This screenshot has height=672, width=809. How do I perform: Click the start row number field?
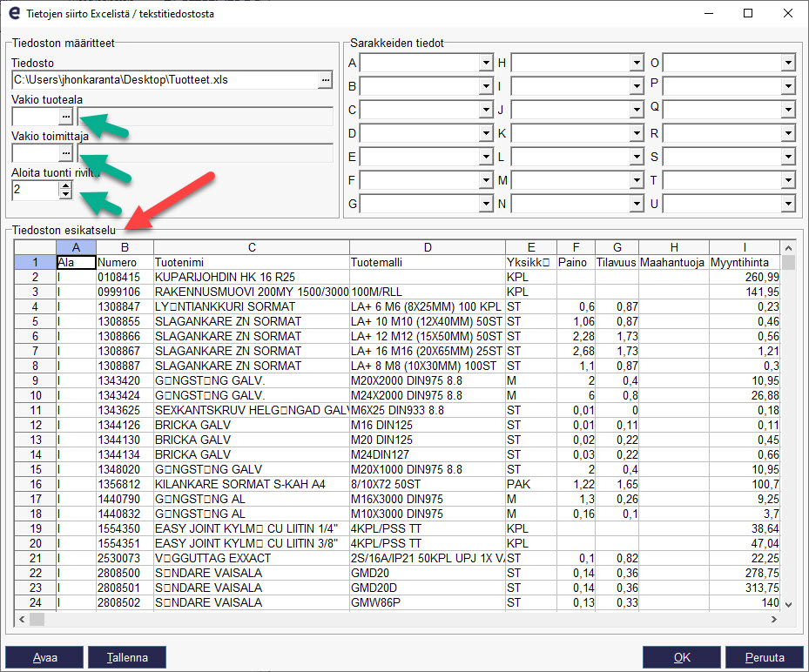(x=35, y=191)
